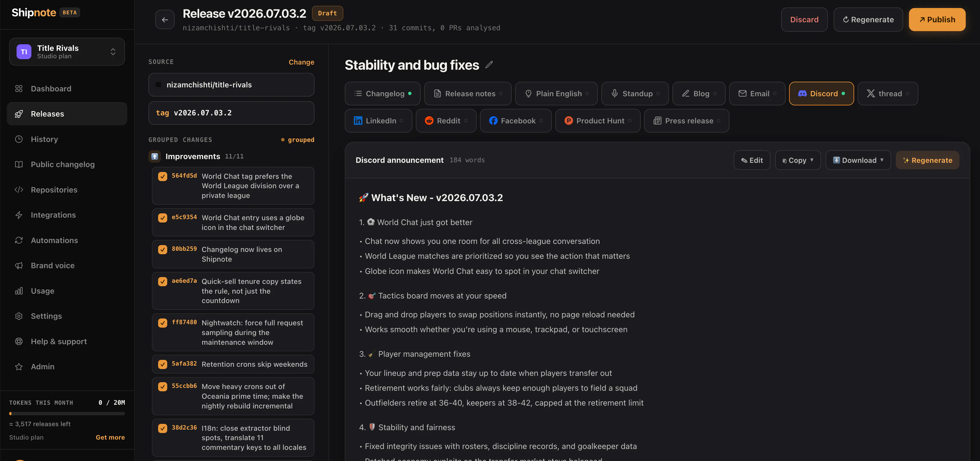Switch to the Release notes tab
The height and width of the screenshot is (461, 980).
467,94
